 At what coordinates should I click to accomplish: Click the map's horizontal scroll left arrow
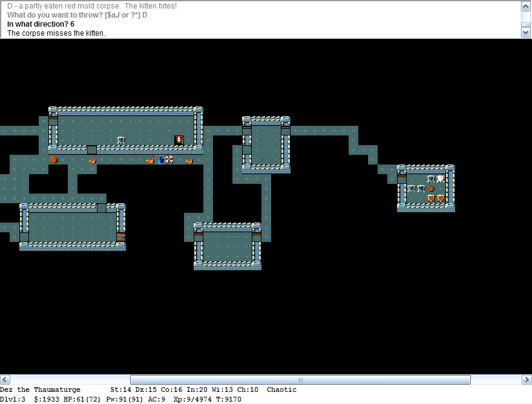tap(5, 380)
